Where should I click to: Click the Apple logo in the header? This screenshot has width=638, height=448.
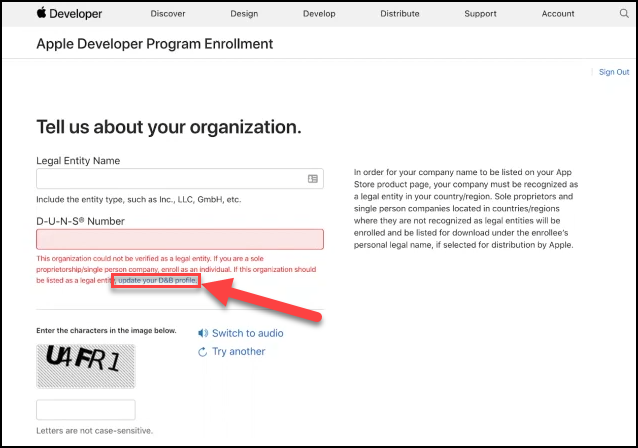point(41,13)
